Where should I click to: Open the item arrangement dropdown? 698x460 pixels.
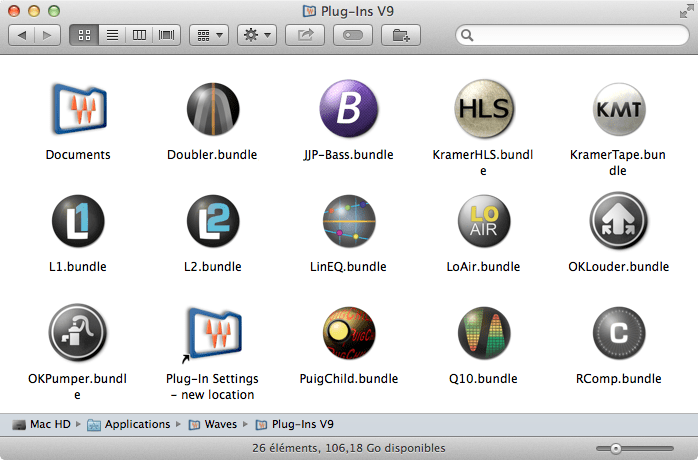[x=208, y=35]
